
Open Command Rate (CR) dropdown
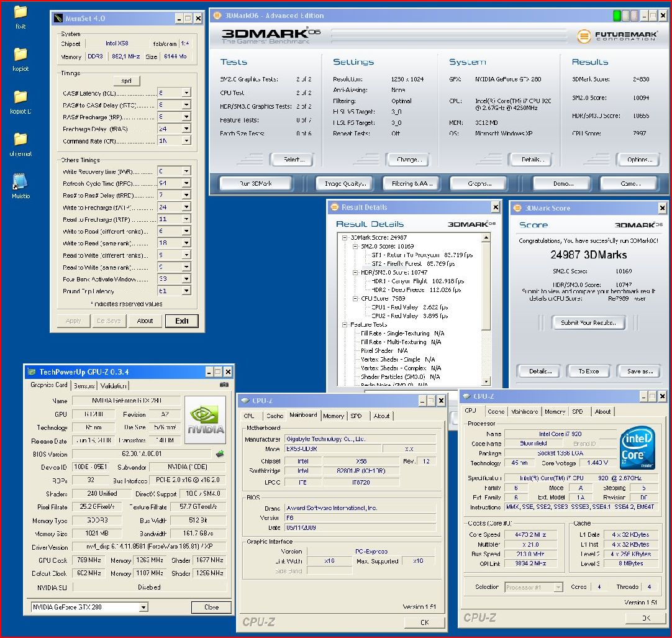coord(186,140)
